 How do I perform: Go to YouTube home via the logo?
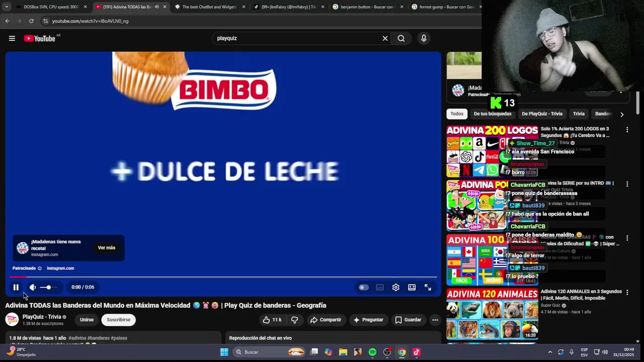pyautogui.click(x=39, y=38)
